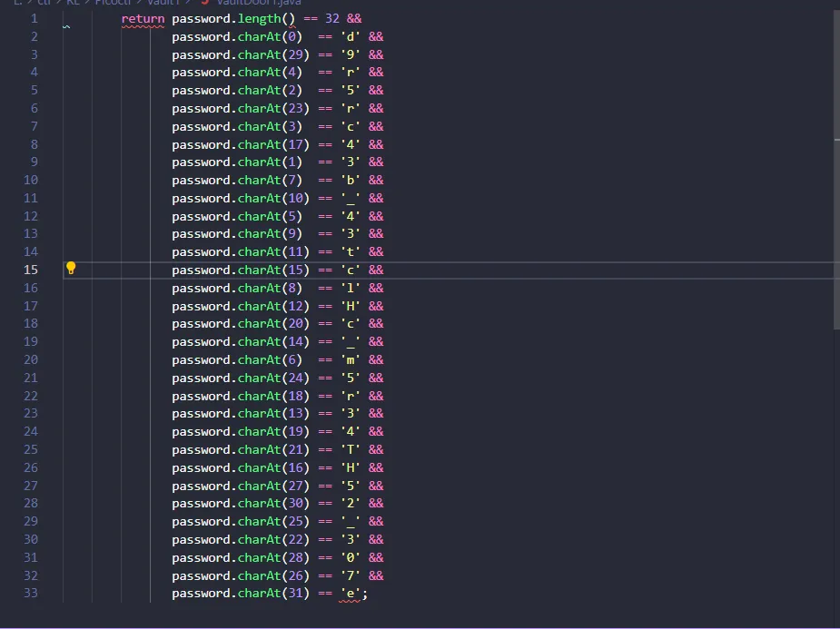Open VaultDoor1.java breadcrumb item
This screenshot has width=840, height=629.
click(x=259, y=3)
